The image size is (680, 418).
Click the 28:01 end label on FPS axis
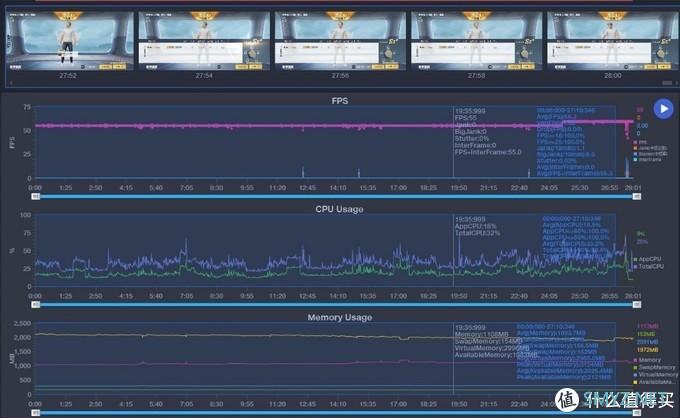click(x=633, y=188)
